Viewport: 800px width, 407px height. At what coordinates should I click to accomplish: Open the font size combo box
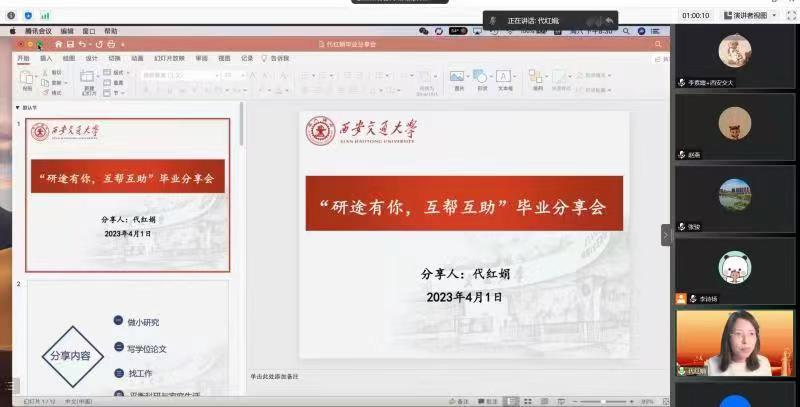pos(234,75)
